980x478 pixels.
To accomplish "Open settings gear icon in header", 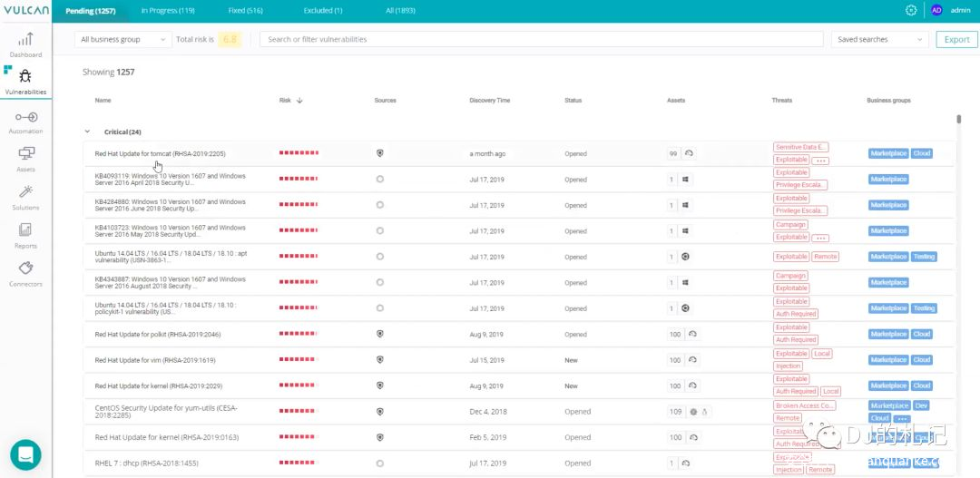I will [911, 10].
